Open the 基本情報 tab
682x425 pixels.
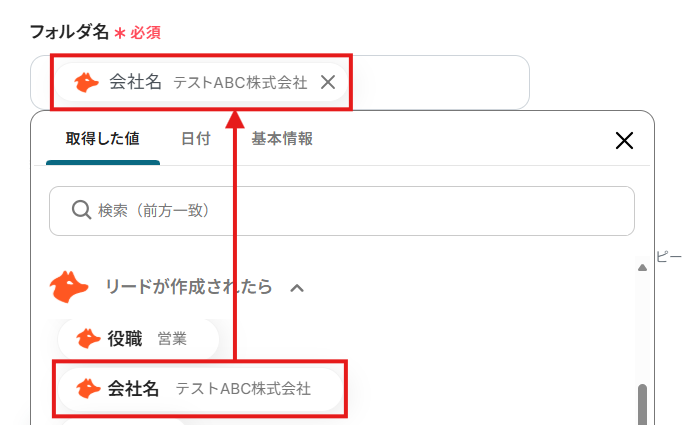pyautogui.click(x=282, y=139)
